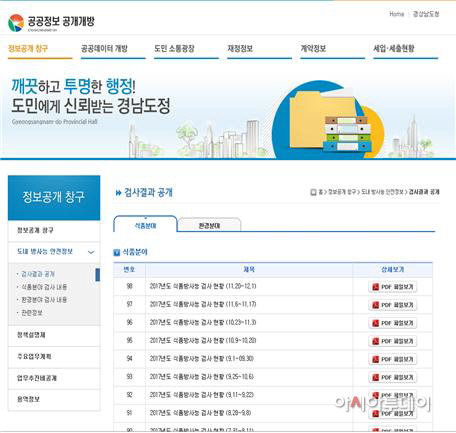Open the 계약정보 navigation menu
Screen dimensions: 456x433
point(313,49)
